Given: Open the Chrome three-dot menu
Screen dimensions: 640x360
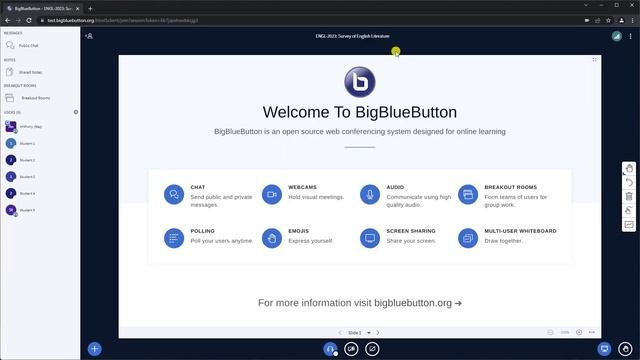Looking at the screenshot, I should (x=633, y=20).
